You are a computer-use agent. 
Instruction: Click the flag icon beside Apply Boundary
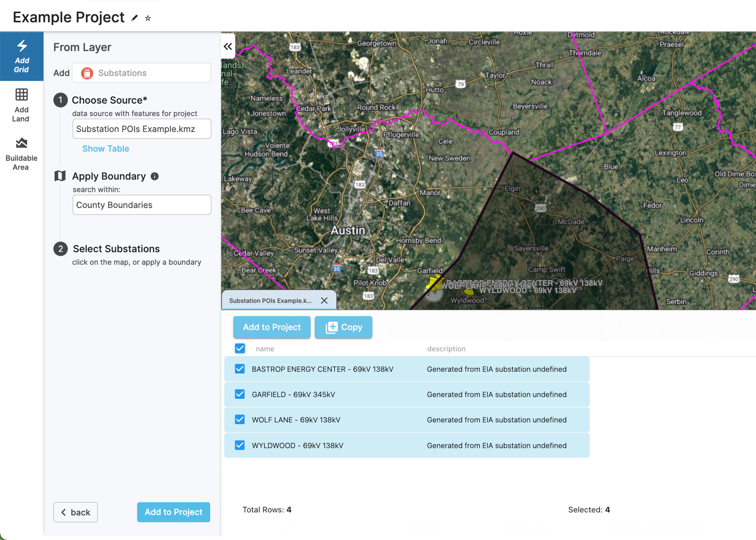tap(60, 176)
